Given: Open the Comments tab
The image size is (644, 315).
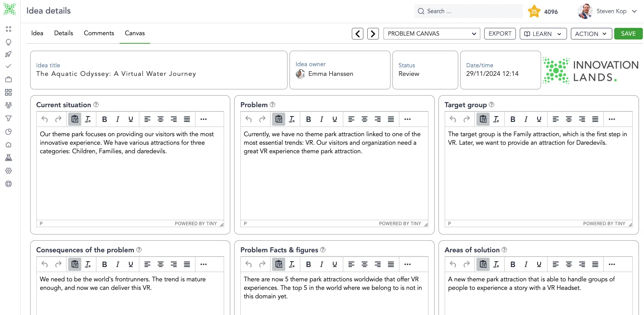Looking at the screenshot, I should click(99, 33).
